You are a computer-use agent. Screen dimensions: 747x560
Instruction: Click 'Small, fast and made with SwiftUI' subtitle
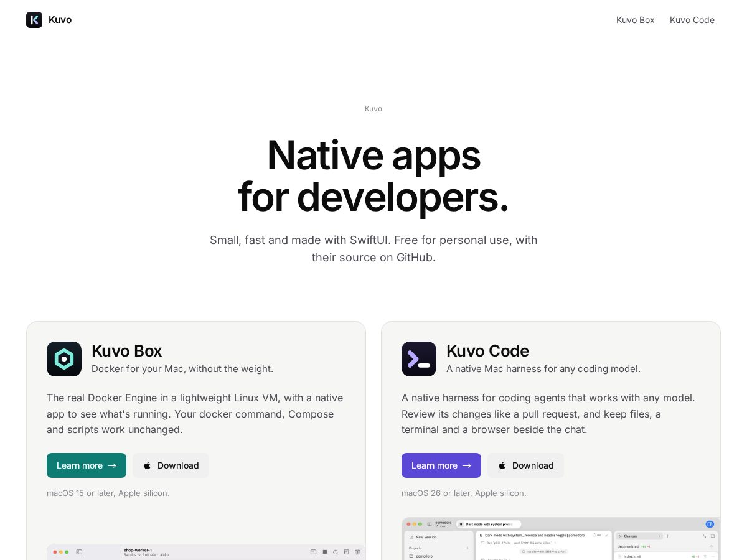(374, 248)
